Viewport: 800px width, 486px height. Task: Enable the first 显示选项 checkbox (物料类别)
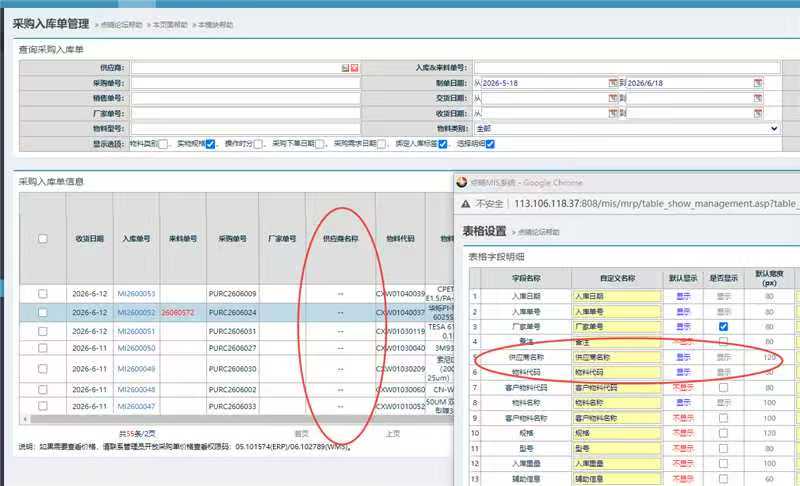(163, 144)
